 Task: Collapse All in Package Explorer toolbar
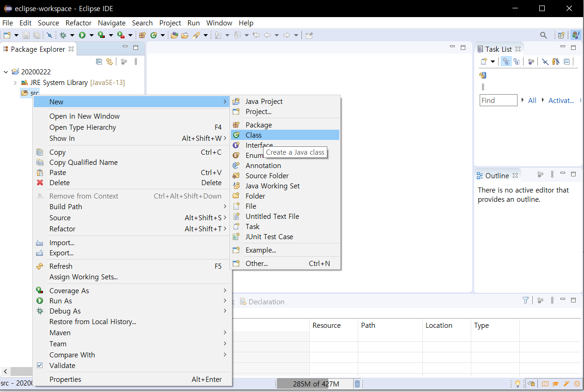click(x=99, y=61)
